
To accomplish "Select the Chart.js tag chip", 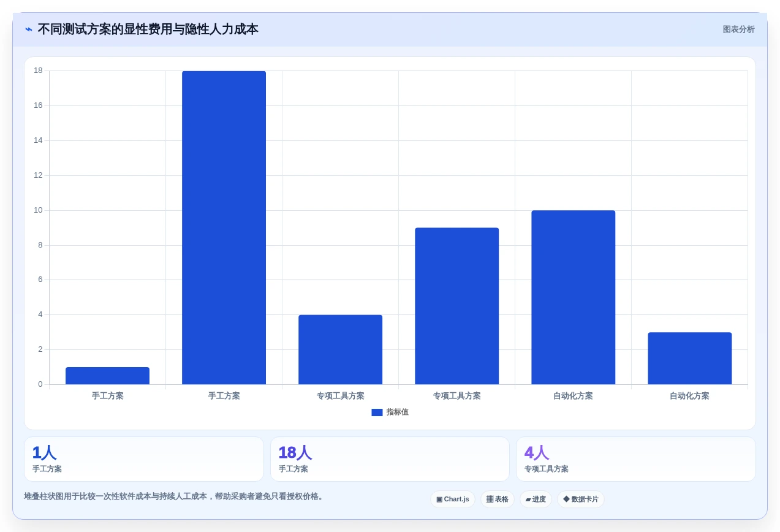I will (453, 500).
